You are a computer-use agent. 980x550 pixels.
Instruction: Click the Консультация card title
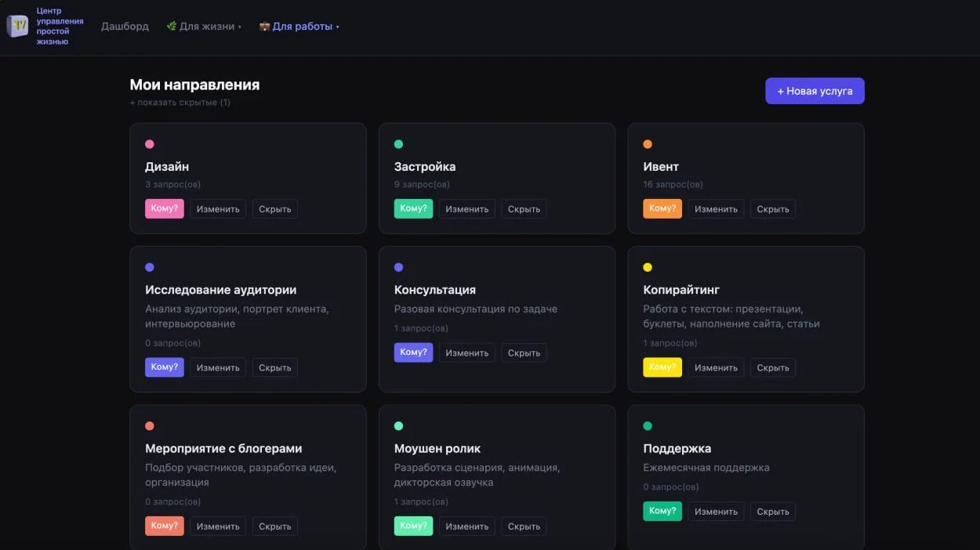pyautogui.click(x=435, y=290)
